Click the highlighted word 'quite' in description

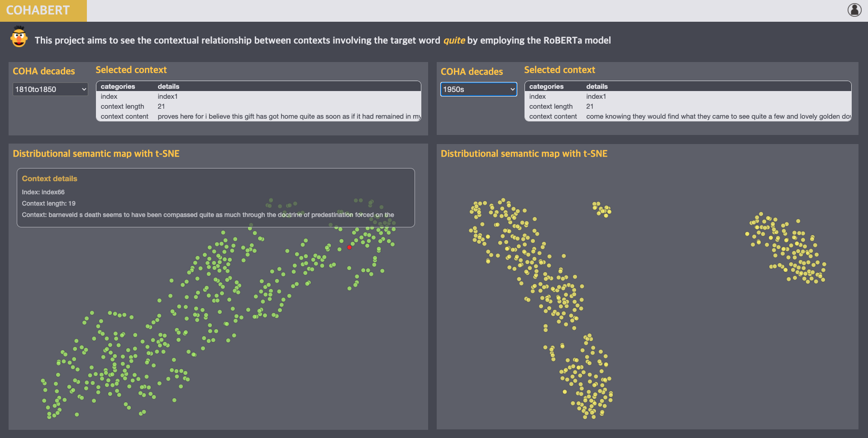point(454,40)
